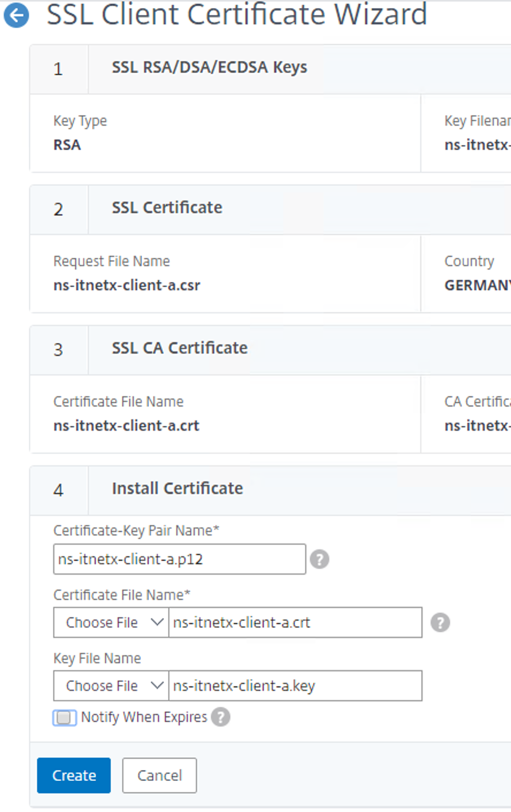Focus the ns-itnetx-client-a.key file name field
The height and width of the screenshot is (812, 511).
click(x=295, y=686)
